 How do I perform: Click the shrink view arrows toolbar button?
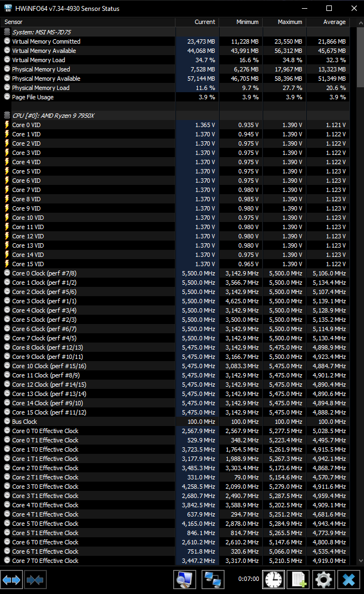[35, 580]
